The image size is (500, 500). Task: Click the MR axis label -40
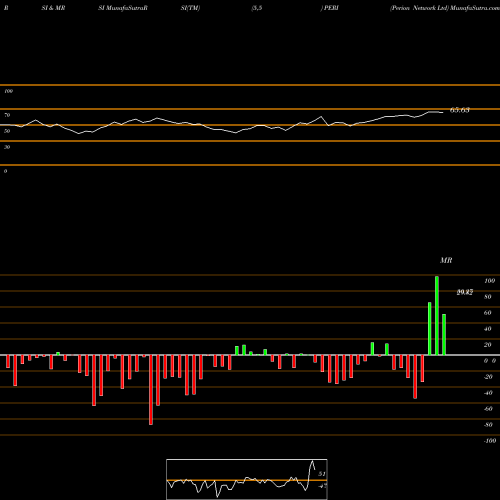[488, 393]
